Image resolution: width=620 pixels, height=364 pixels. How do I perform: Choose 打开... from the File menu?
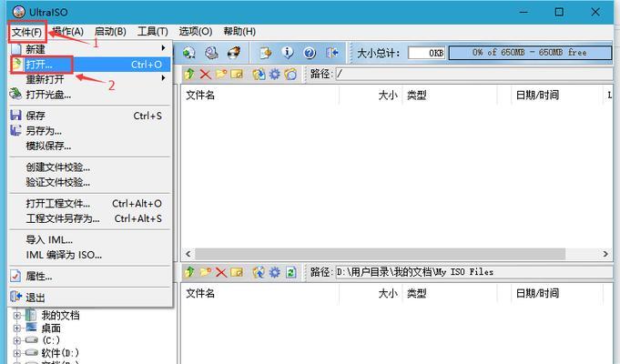click(90, 65)
